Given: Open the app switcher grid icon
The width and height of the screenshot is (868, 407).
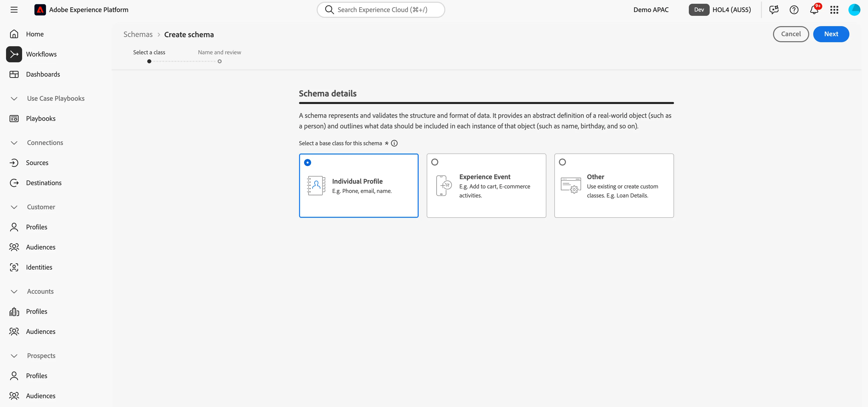Looking at the screenshot, I should point(834,10).
